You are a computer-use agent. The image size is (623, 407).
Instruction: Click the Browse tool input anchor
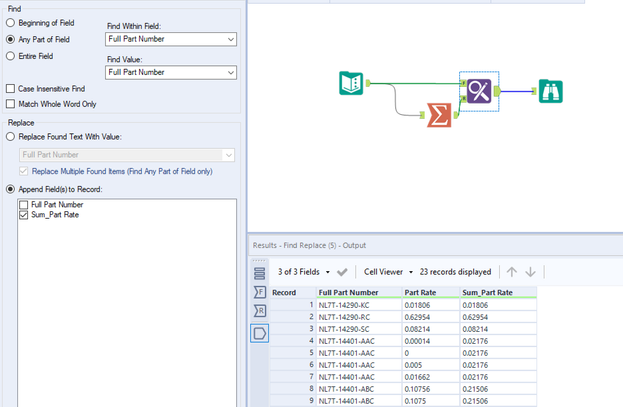534,91
